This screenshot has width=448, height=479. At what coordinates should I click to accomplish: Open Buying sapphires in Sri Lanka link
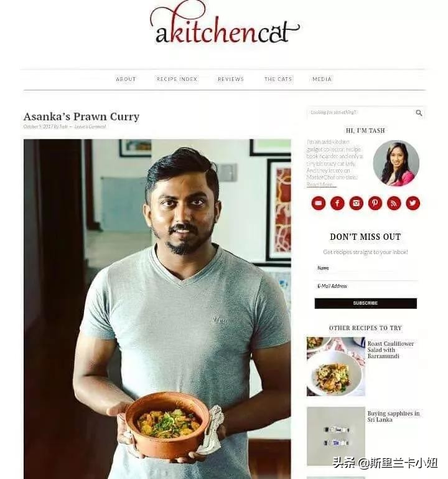(x=393, y=416)
